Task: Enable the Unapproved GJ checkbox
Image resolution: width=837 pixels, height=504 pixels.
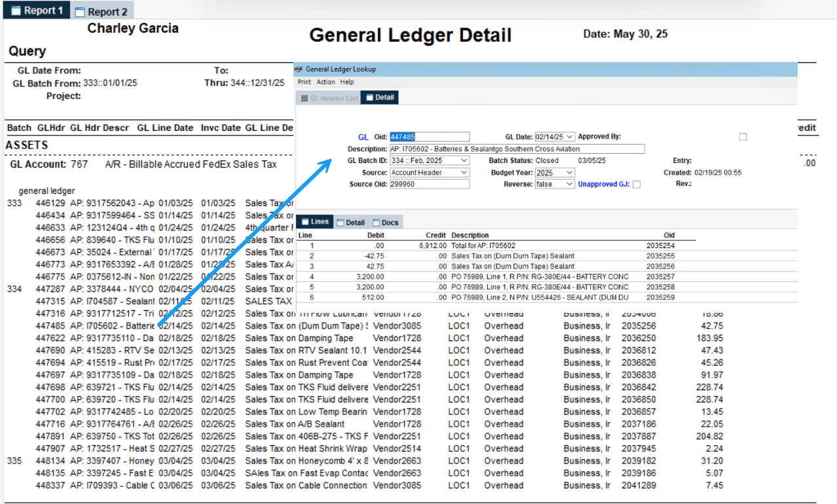Action: (x=637, y=185)
